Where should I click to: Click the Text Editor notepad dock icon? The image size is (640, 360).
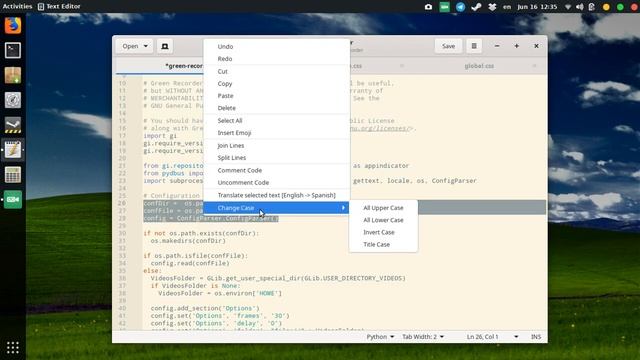point(13,150)
